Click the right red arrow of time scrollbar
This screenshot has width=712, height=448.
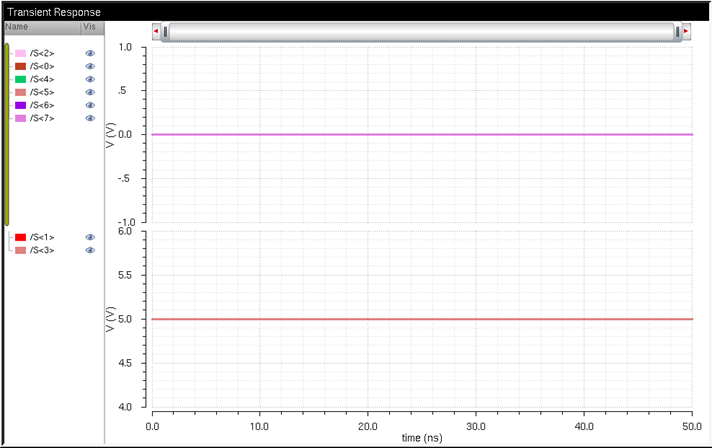tap(686, 31)
